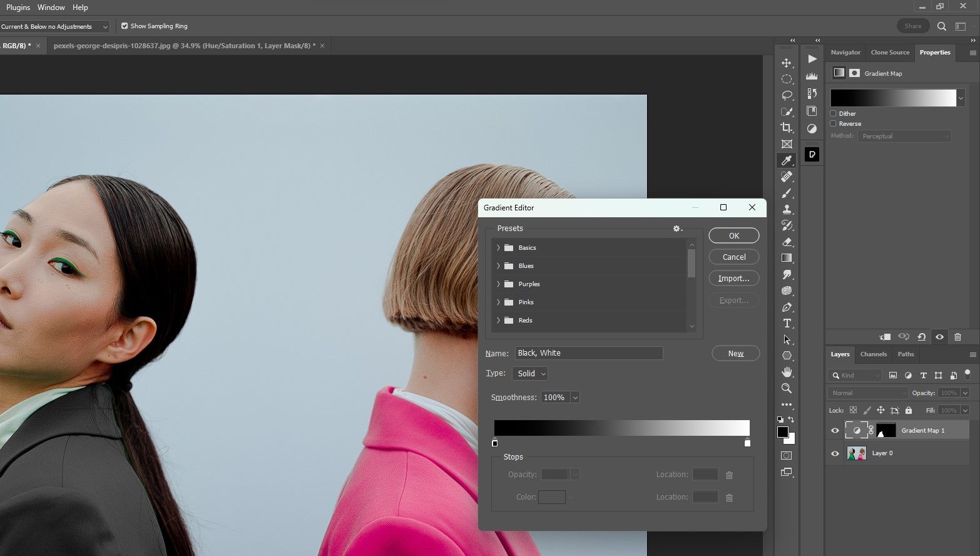Click the Import... button
The image size is (980, 556).
734,279
